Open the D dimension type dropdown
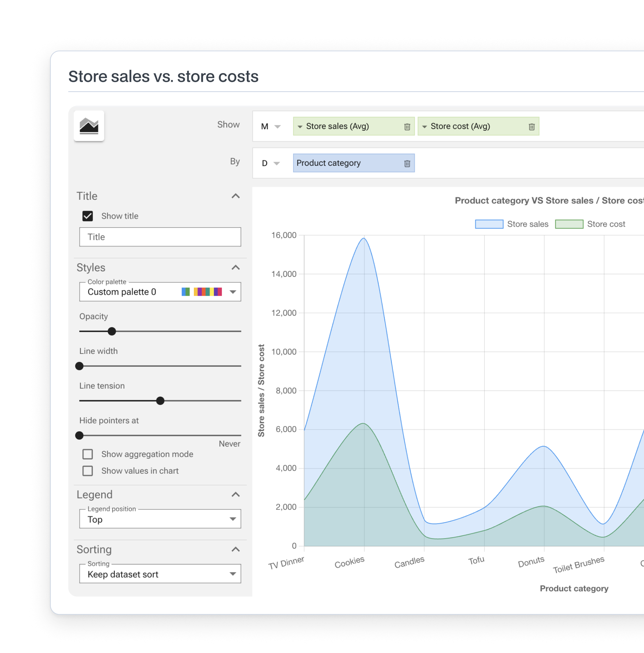The width and height of the screenshot is (644, 653). [271, 163]
